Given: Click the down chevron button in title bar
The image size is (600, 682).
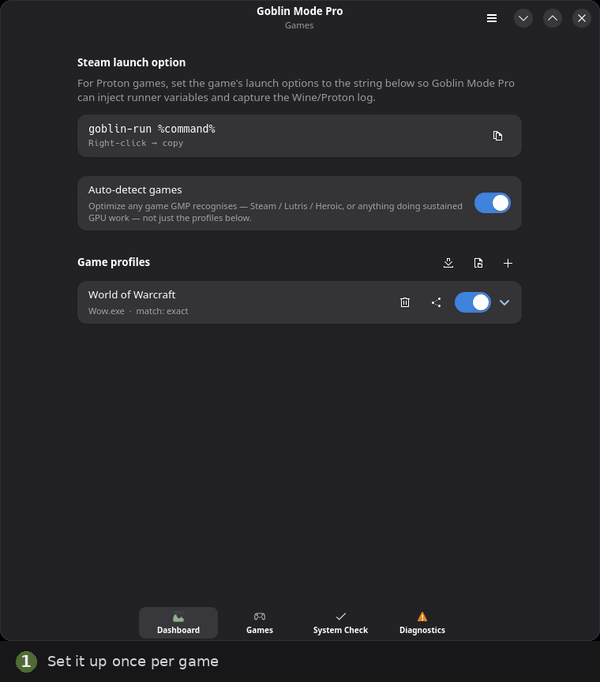Looking at the screenshot, I should click(523, 18).
